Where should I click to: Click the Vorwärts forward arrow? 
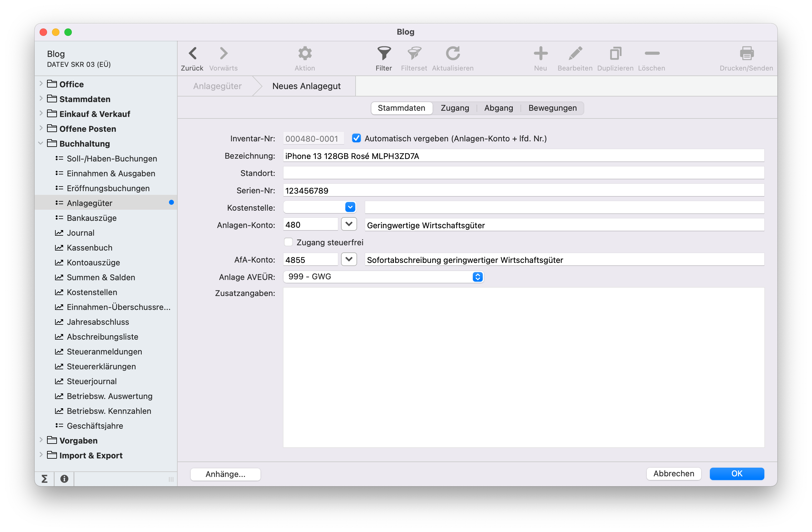coord(223,54)
